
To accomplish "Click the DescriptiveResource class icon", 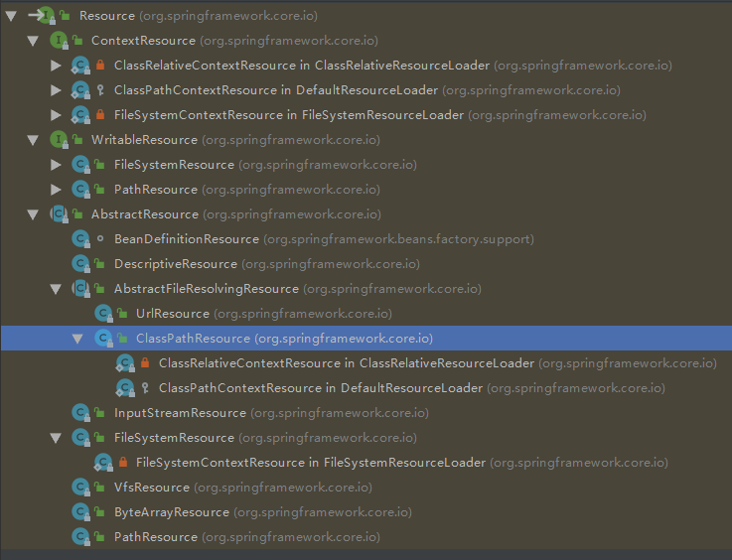I will (81, 264).
